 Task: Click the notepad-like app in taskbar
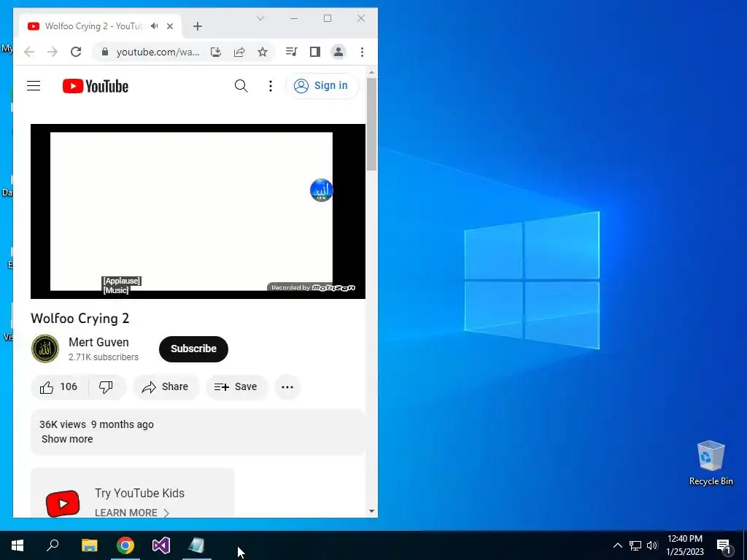click(197, 545)
